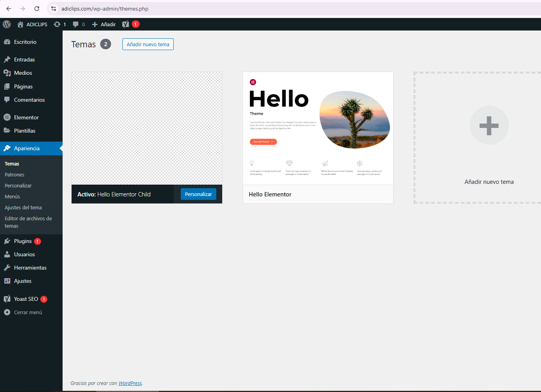Click the WordPress logo in admin bar
Screen dimensions: 541x392
tap(7, 24)
